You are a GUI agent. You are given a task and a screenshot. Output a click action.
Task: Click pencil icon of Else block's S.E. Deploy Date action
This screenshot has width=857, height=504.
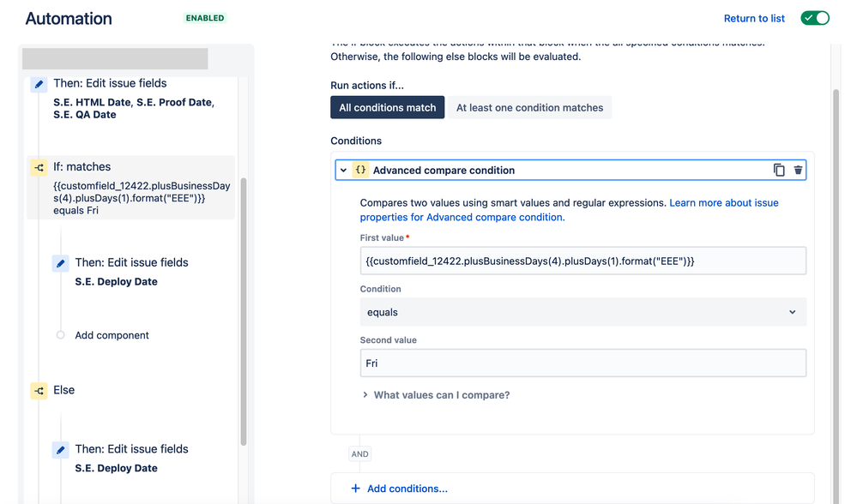click(61, 450)
